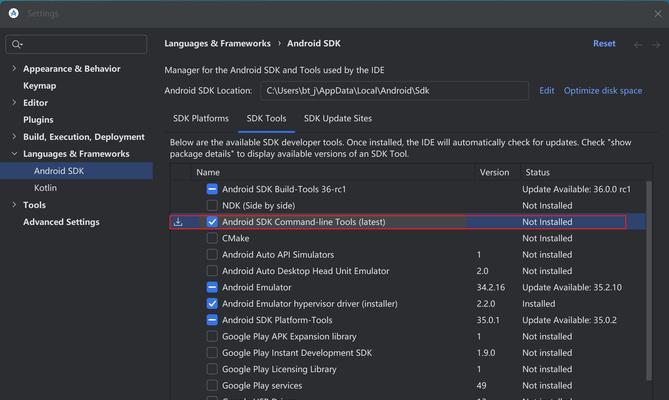Expand the Tools section
This screenshot has width=669, height=400.
pyautogui.click(x=14, y=205)
